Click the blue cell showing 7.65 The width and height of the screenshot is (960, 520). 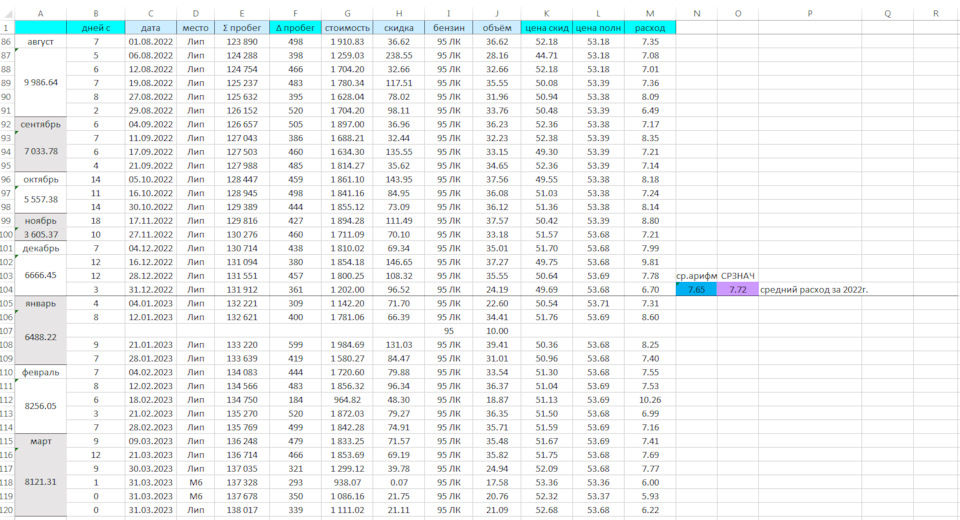pyautogui.click(x=696, y=290)
